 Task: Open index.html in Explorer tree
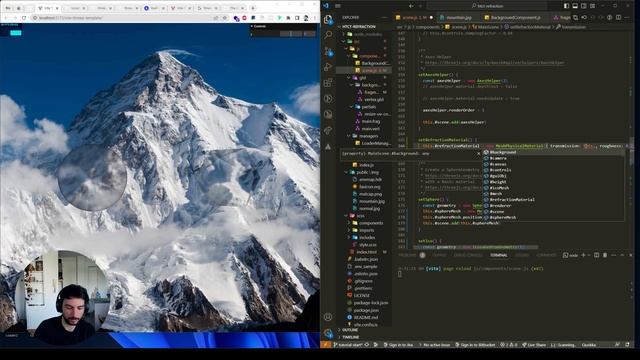[366, 252]
